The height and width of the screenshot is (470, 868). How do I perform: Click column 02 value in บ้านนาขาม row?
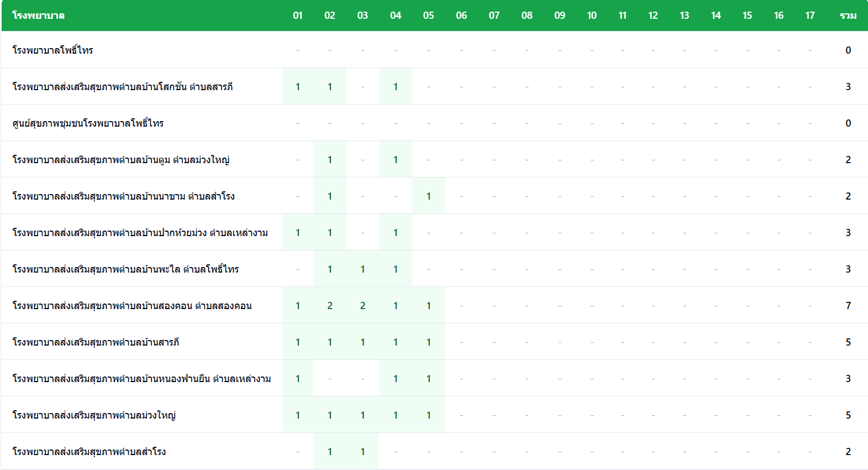(330, 196)
